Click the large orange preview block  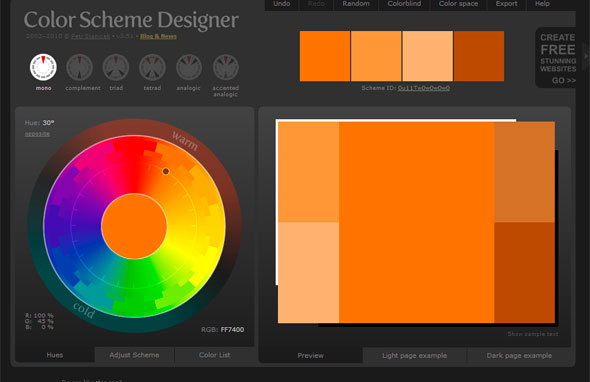(x=417, y=222)
